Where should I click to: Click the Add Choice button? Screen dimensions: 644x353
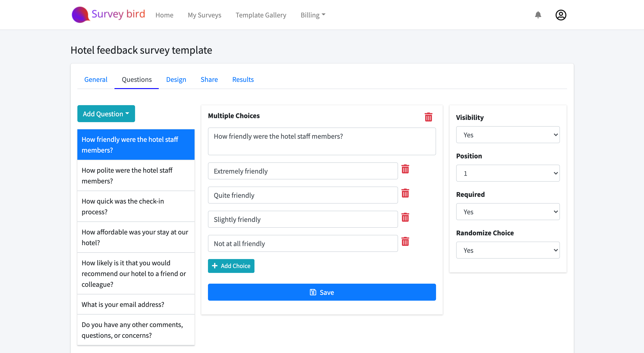[231, 266]
